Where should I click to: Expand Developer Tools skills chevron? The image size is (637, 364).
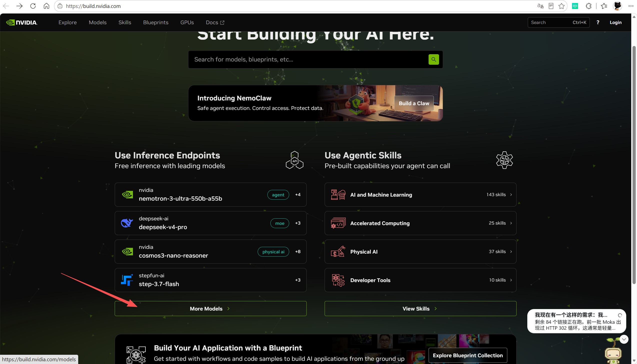[511, 280]
